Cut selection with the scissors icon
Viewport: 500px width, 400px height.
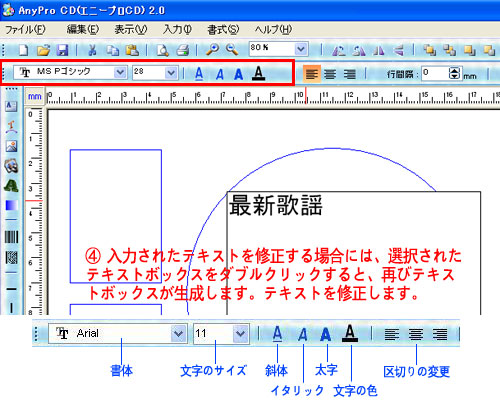pos(92,50)
